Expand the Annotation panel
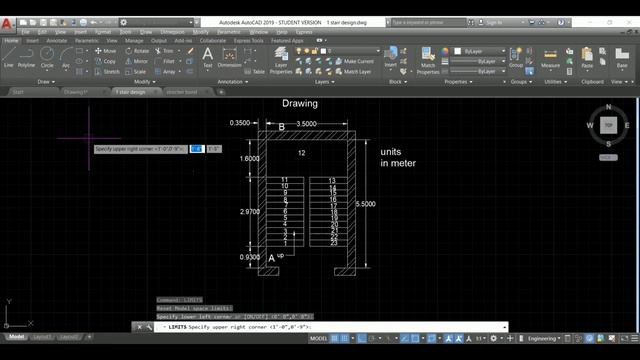The image size is (640, 360). pos(233,82)
